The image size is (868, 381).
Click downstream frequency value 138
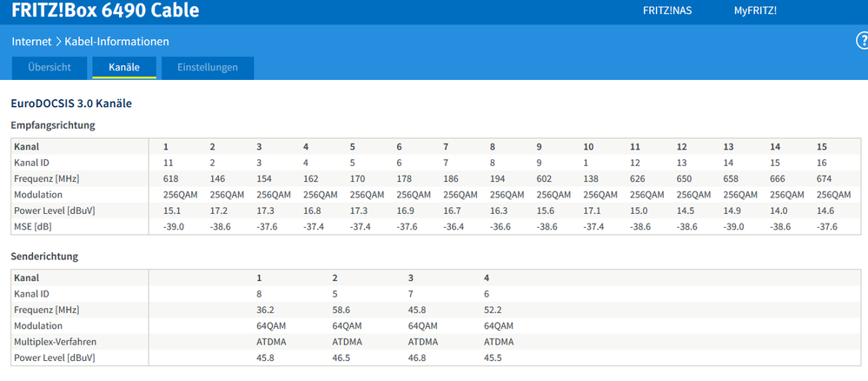click(590, 178)
